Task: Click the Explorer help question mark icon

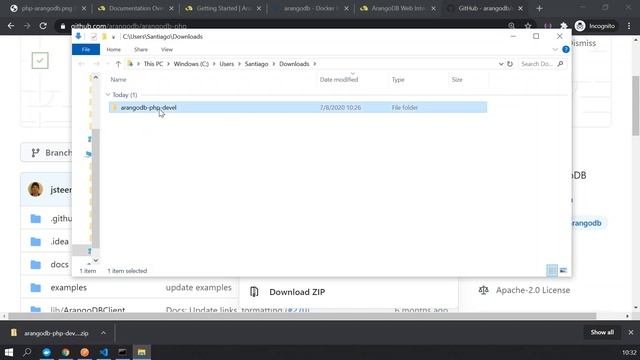Action: click(x=566, y=49)
